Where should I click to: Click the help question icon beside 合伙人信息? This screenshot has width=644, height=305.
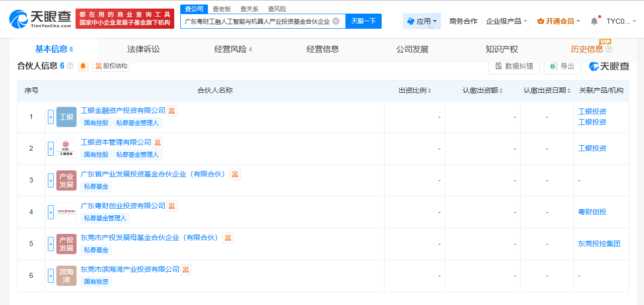pos(70,66)
